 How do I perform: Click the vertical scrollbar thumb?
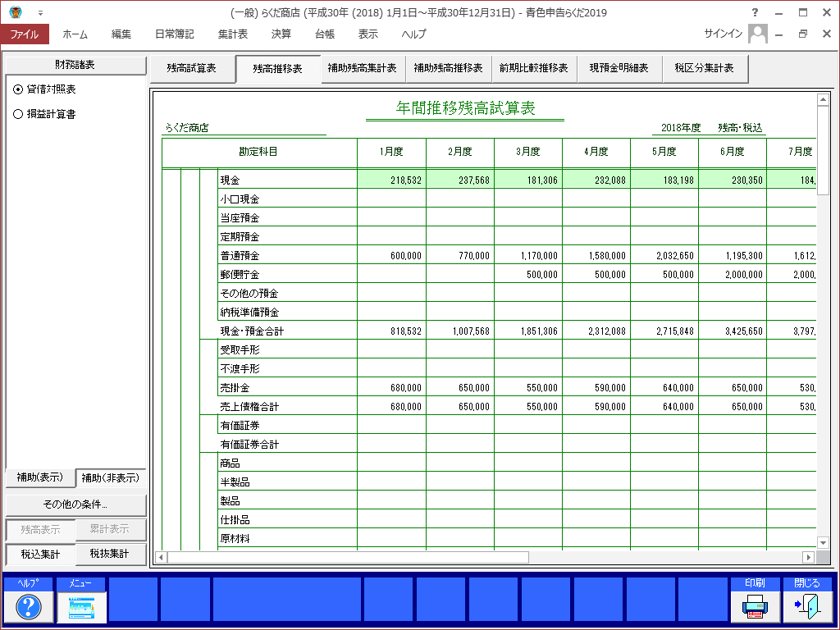(823, 151)
